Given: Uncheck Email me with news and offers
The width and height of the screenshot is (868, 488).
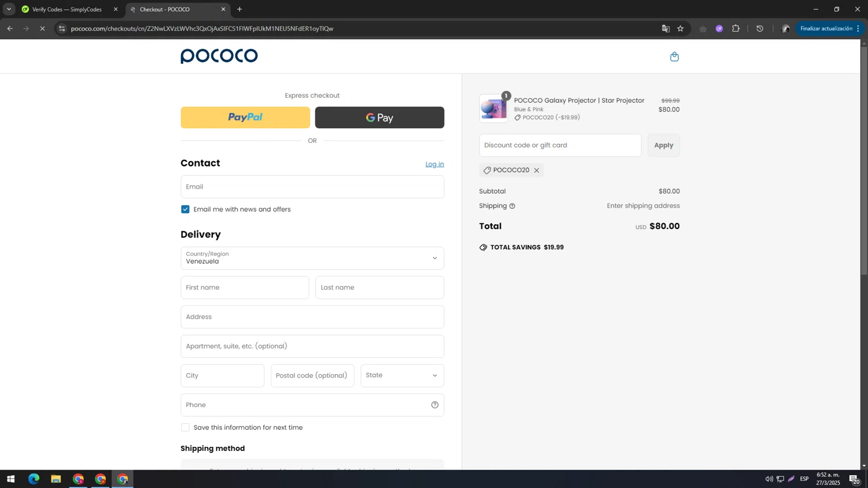Looking at the screenshot, I should [x=185, y=209].
